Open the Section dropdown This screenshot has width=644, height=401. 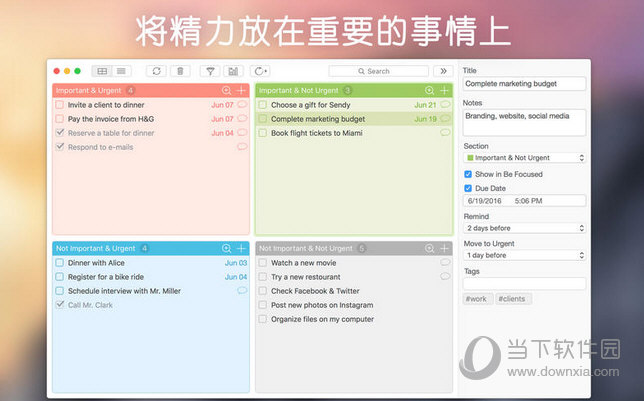point(524,158)
